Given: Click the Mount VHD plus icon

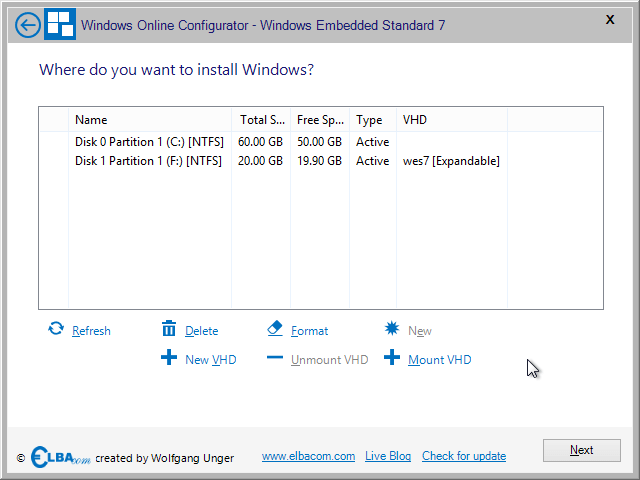Looking at the screenshot, I should pos(392,358).
